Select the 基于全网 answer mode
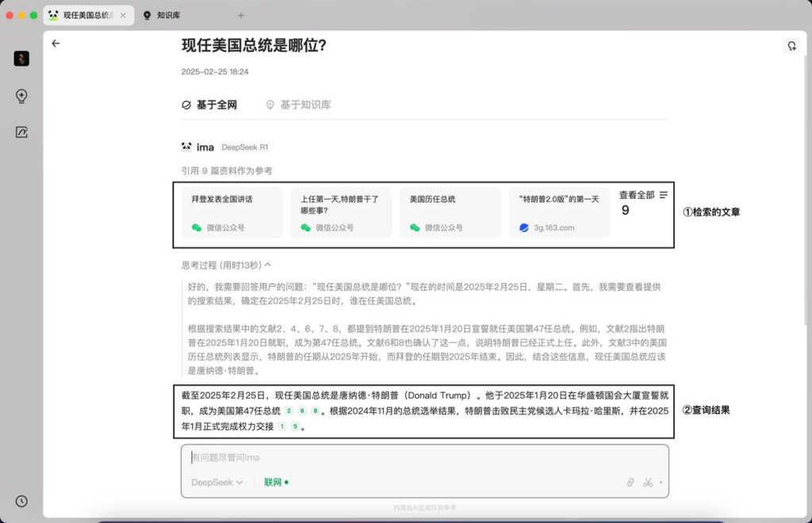Image resolution: width=812 pixels, height=523 pixels. [209, 105]
